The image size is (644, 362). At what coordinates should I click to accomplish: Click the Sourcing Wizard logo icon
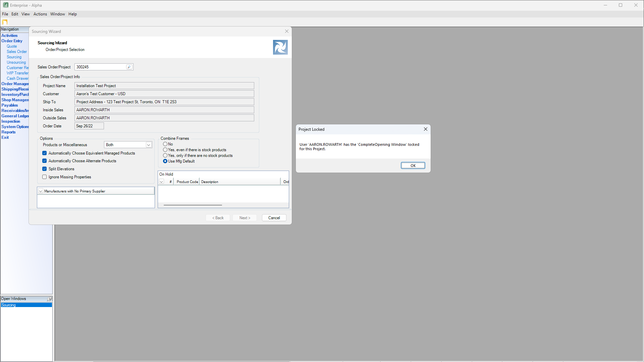tap(280, 47)
